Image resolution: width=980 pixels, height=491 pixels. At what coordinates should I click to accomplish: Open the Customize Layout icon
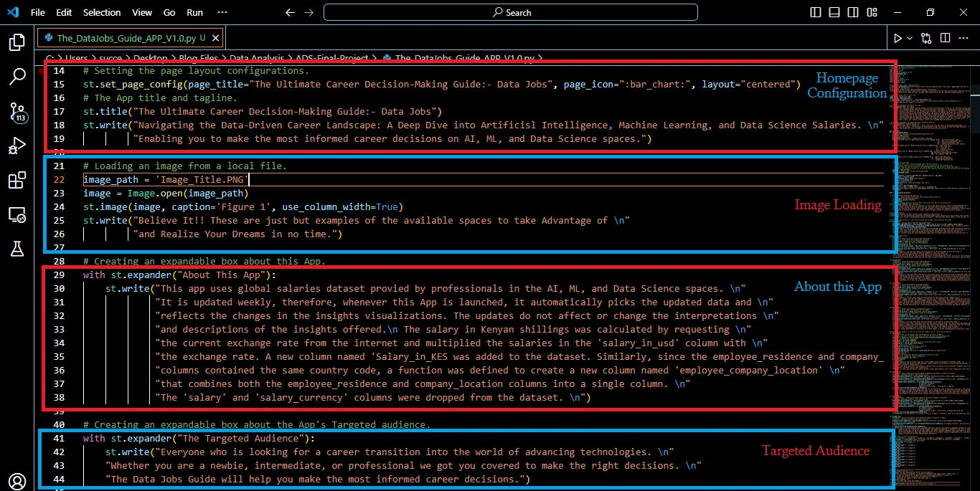point(870,12)
